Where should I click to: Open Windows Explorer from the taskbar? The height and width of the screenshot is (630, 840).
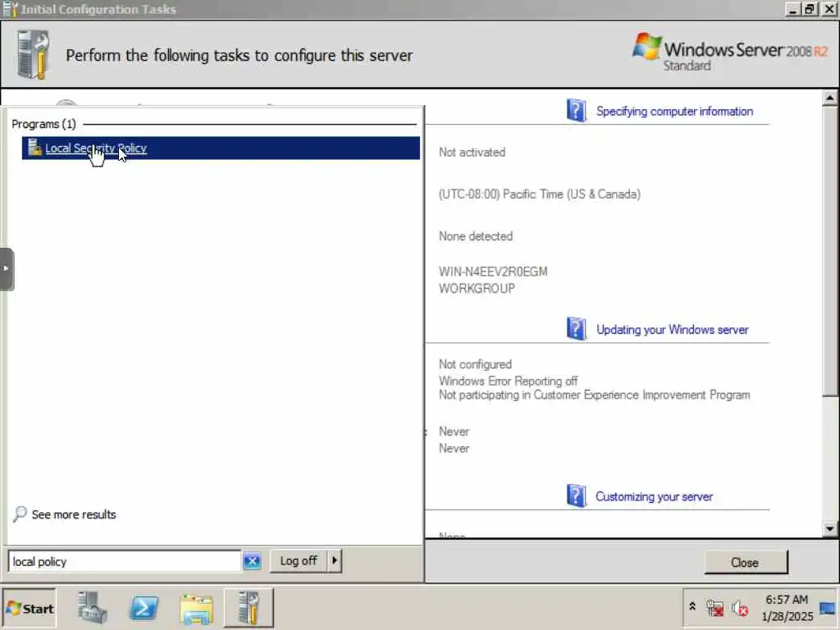[x=197, y=609]
